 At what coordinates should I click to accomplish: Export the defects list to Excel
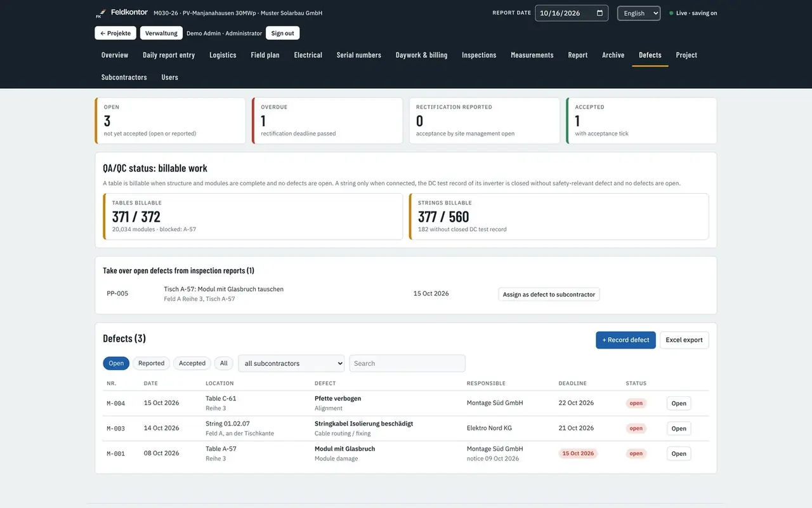pyautogui.click(x=684, y=340)
